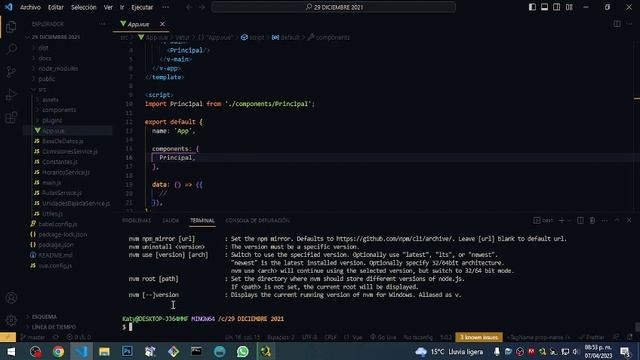Click the Windows Start button

click(11, 351)
